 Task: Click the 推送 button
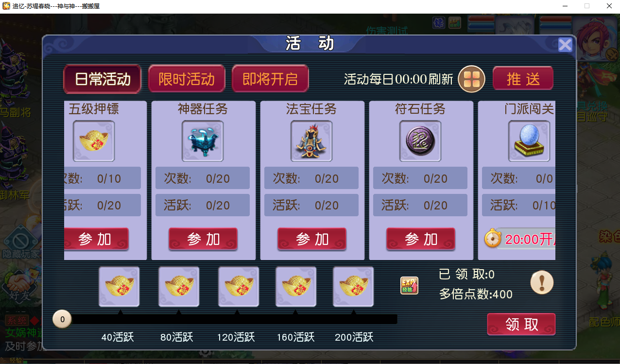523,78
